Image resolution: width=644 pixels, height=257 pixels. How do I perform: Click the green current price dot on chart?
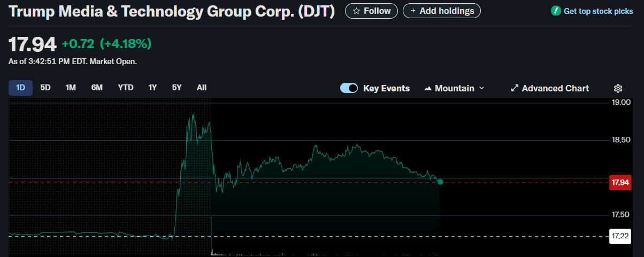[440, 182]
